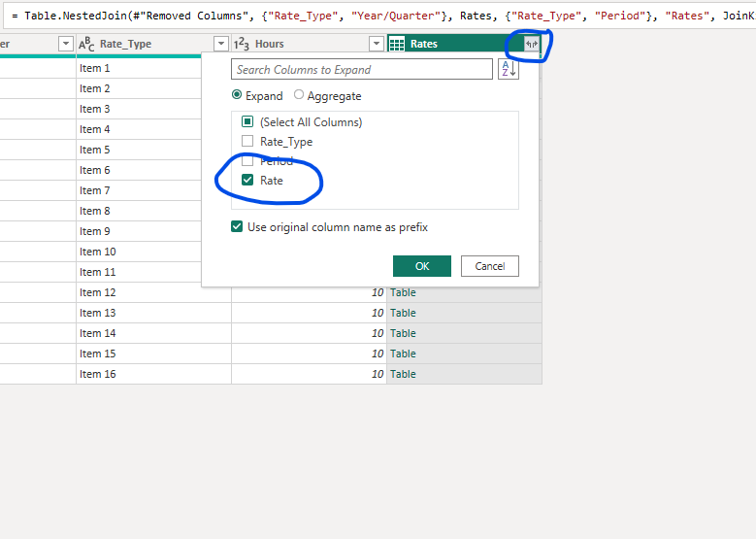Image resolution: width=756 pixels, height=539 pixels.
Task: Open the Rate_Type column filter dropdown
Action: coord(221,44)
